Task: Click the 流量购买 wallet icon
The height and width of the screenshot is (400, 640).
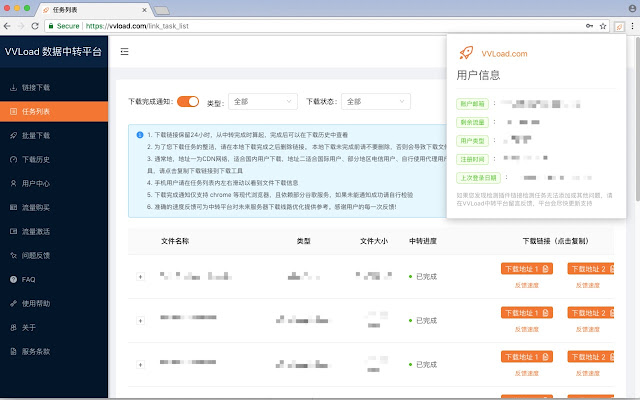Action: point(13,207)
